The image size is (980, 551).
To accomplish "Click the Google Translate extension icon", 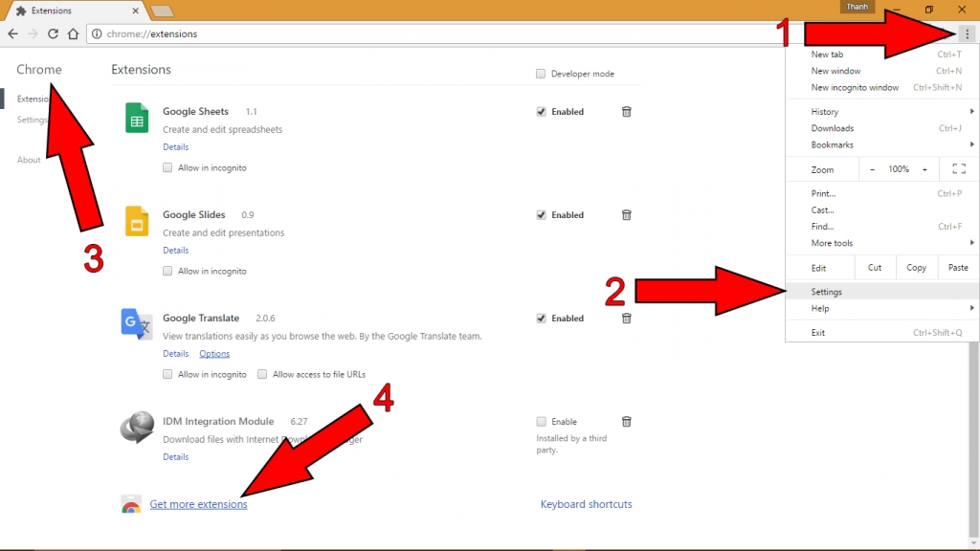I will click(x=137, y=323).
